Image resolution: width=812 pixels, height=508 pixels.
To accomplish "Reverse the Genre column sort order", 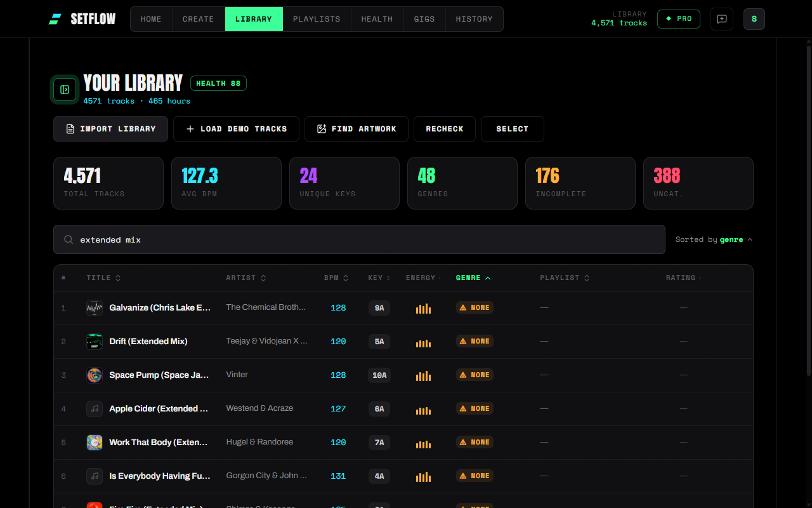I will coord(473,278).
